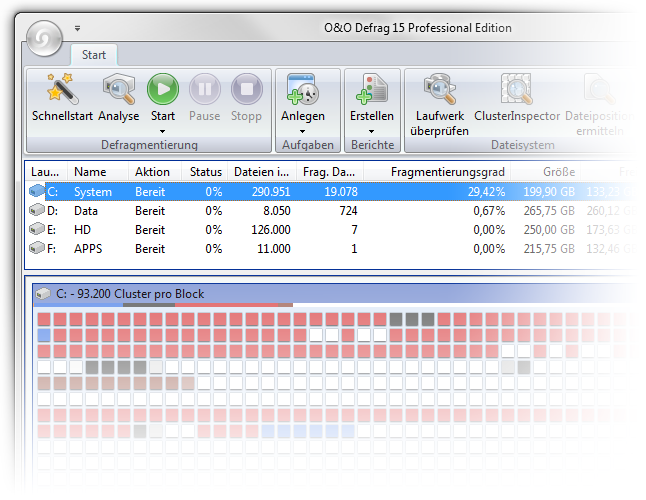Click the 250,00 GB size value
The height and width of the screenshot is (500, 646).
click(549, 230)
